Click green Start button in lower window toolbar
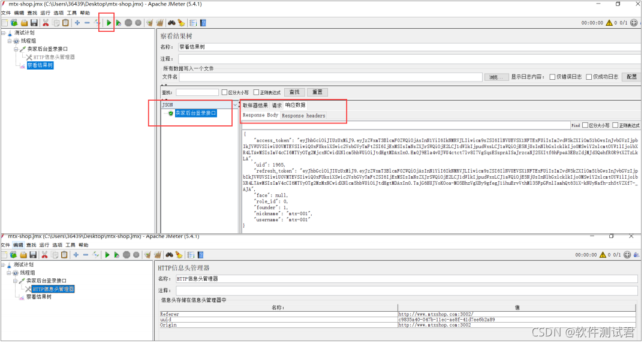The image size is (644, 343). (x=107, y=255)
